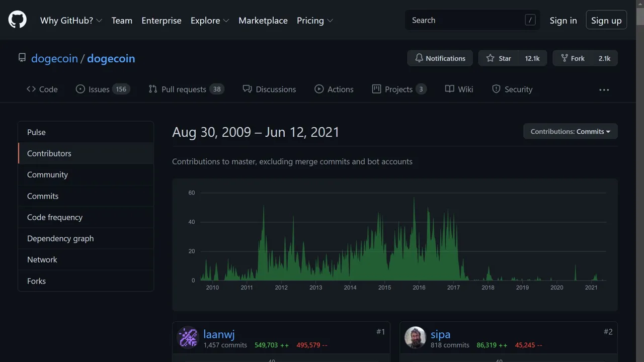Click laanwj's 1,457 commits link

click(225, 345)
